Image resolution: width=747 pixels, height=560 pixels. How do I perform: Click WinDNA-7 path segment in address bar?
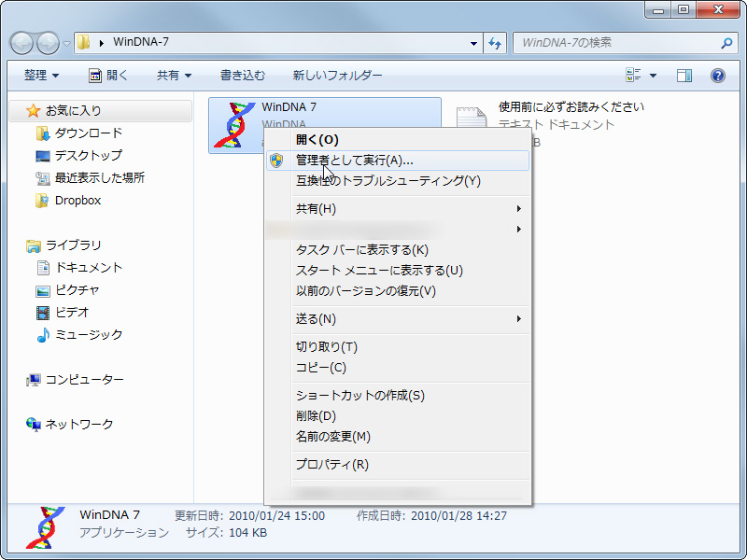[x=141, y=42]
